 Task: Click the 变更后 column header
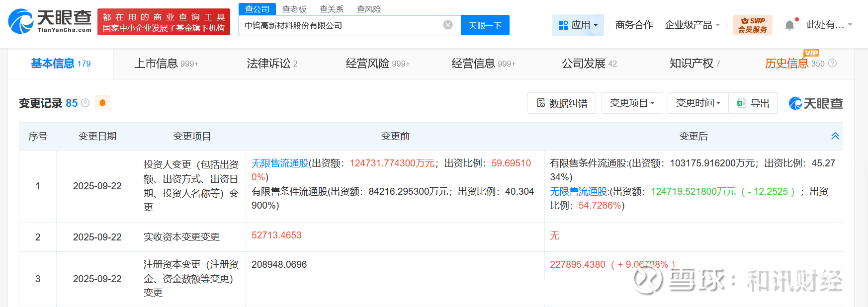click(694, 136)
